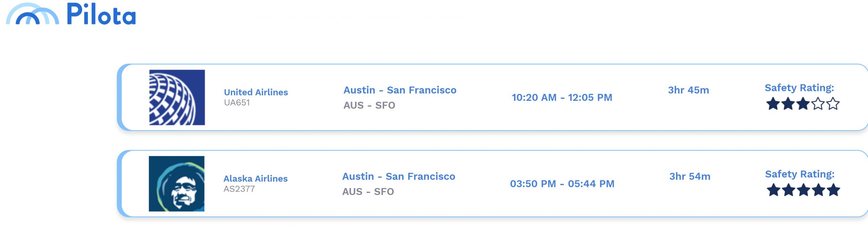Viewport: 868px width, 244px height.
Task: Select the Alaska Airlines carrier name
Action: pos(256,178)
